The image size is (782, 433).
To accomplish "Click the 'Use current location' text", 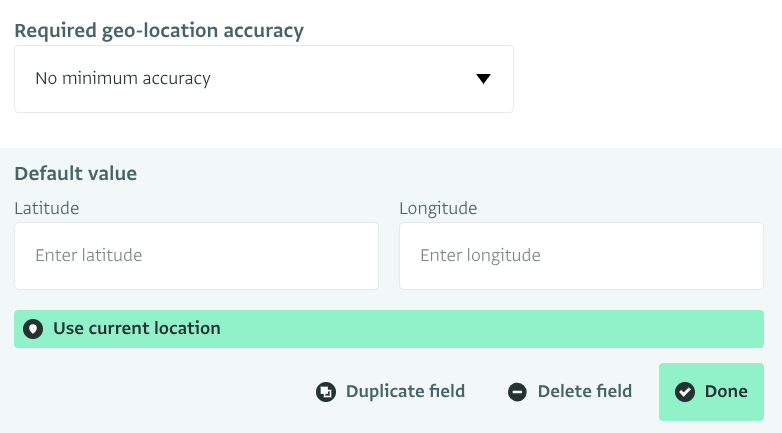I will [x=137, y=328].
